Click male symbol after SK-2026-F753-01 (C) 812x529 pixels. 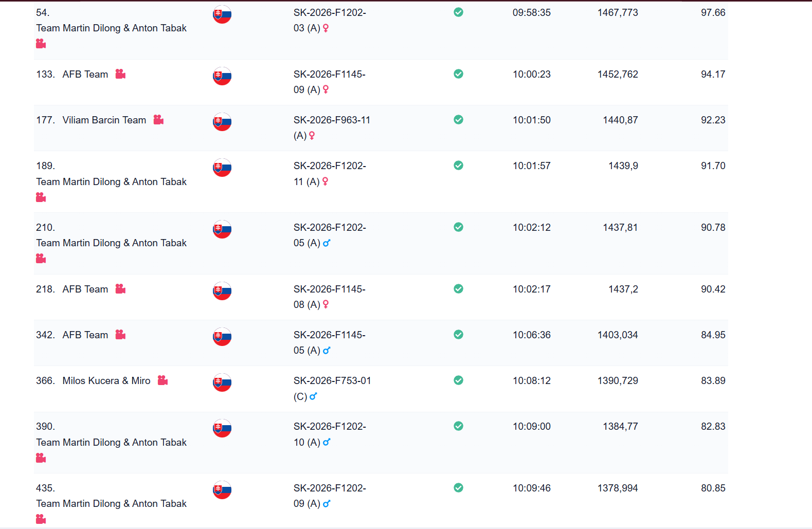pyautogui.click(x=313, y=396)
